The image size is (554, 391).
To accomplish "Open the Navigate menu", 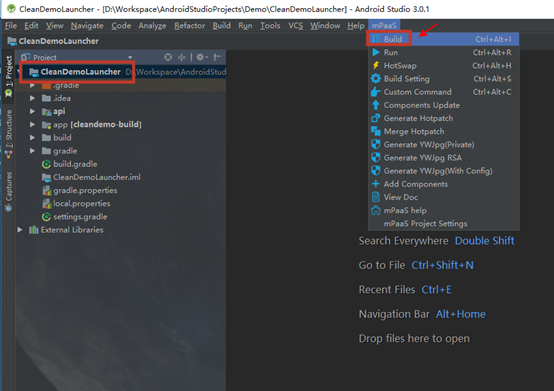I will click(x=87, y=26).
